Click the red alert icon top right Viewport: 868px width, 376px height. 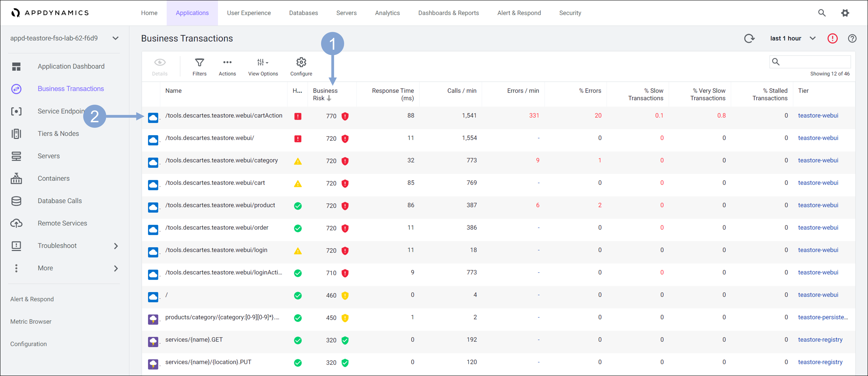[832, 38]
